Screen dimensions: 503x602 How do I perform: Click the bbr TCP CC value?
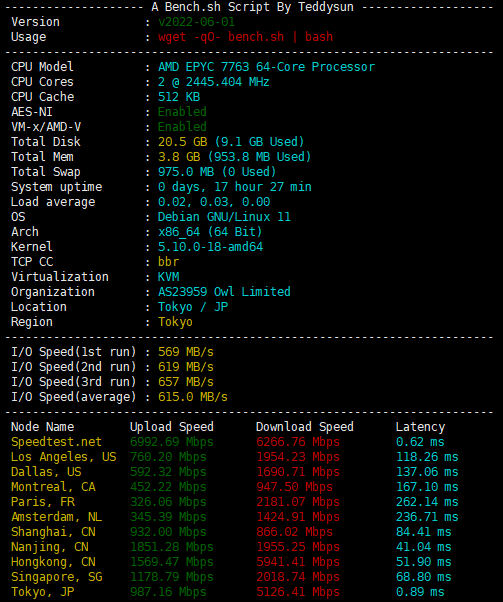(169, 261)
